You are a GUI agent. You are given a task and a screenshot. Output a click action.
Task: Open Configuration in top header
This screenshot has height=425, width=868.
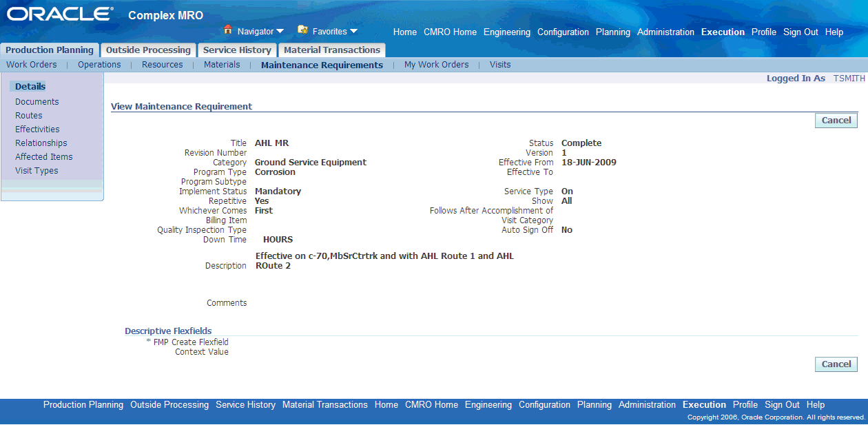563,32
